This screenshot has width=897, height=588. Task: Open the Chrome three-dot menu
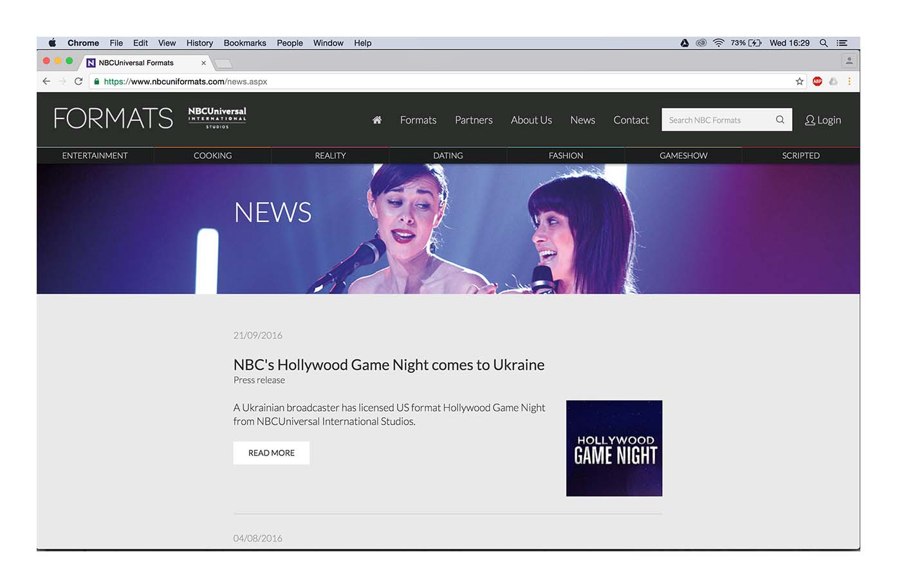click(849, 81)
